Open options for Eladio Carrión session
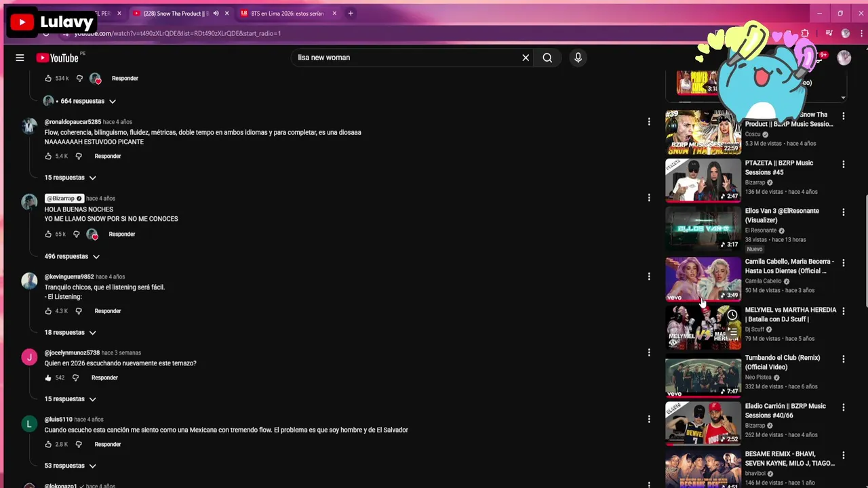This screenshot has width=868, height=488. tap(844, 407)
